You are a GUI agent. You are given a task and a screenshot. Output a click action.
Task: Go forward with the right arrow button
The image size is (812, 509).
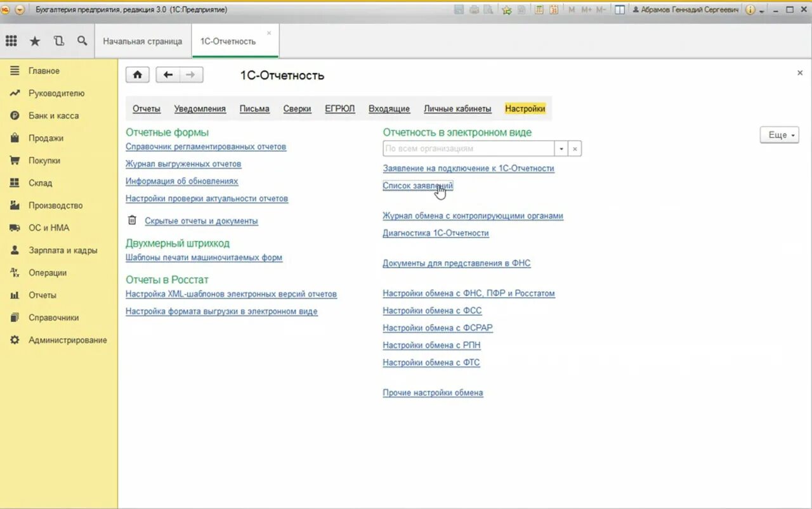point(191,75)
